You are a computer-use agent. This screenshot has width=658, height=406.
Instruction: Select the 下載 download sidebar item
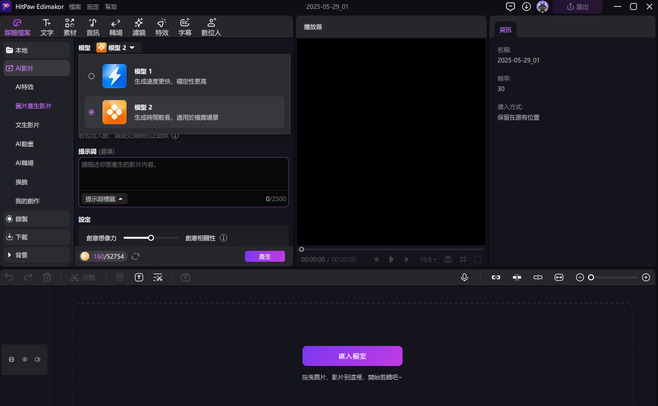pos(37,237)
